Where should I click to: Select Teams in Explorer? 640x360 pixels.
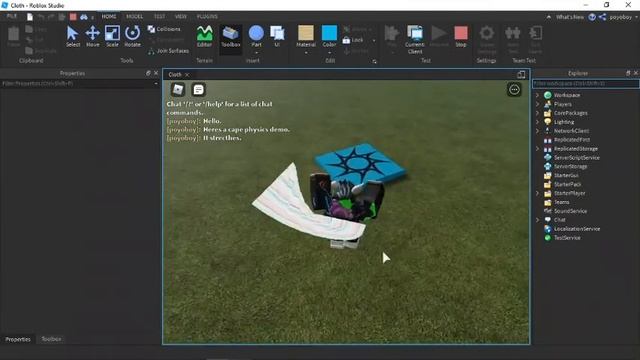point(562,202)
